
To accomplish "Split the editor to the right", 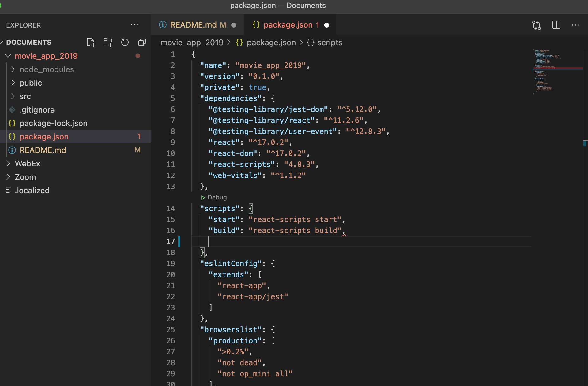I will 556,25.
